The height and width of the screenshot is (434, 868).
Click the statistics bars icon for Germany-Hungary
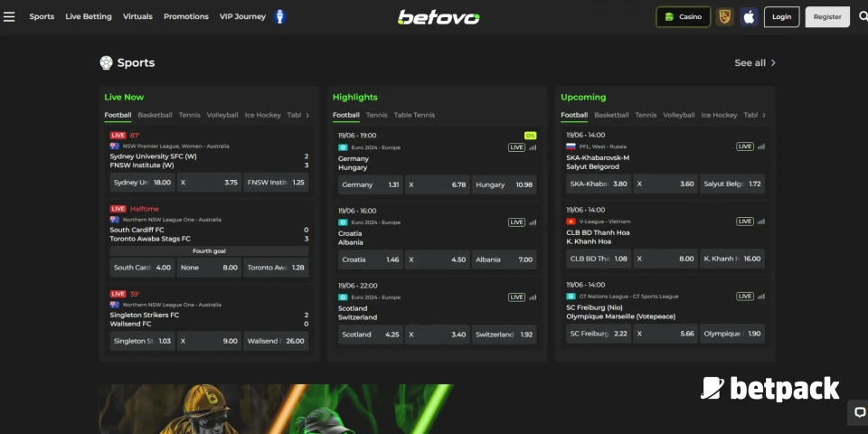pyautogui.click(x=532, y=146)
